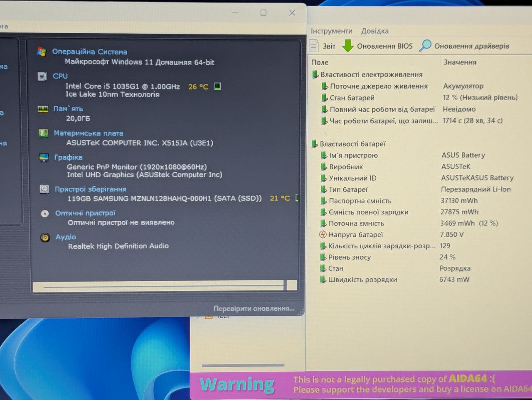532x400 pixels.
Task: Click the text Intel Core i5 1035G1 @ 1.00GHz
Action: 123,86
